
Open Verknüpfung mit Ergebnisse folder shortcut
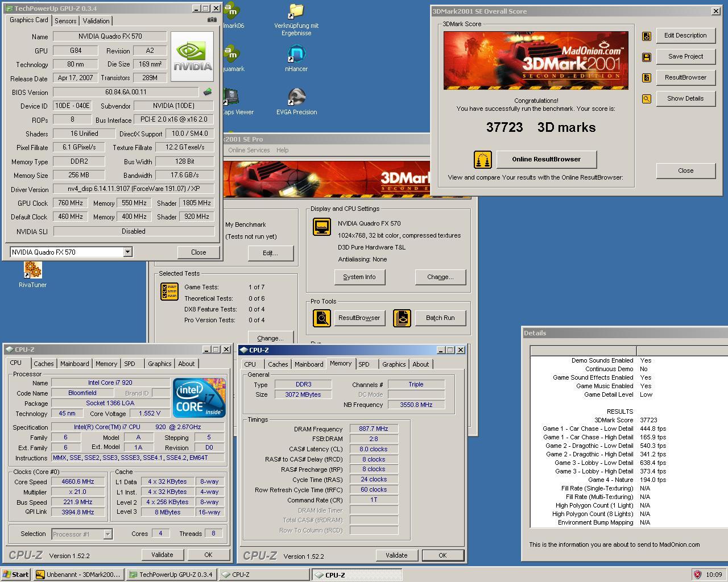[296, 19]
